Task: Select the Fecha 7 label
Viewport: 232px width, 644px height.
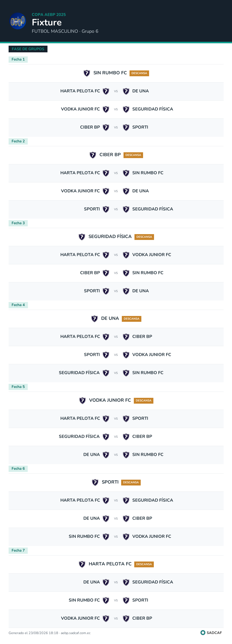Action: 18,550
